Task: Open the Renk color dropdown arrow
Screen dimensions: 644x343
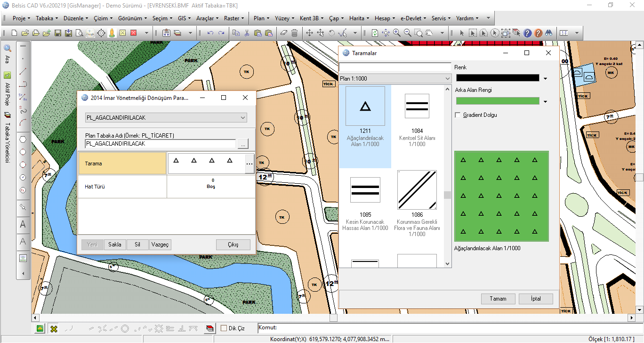Action: point(545,78)
